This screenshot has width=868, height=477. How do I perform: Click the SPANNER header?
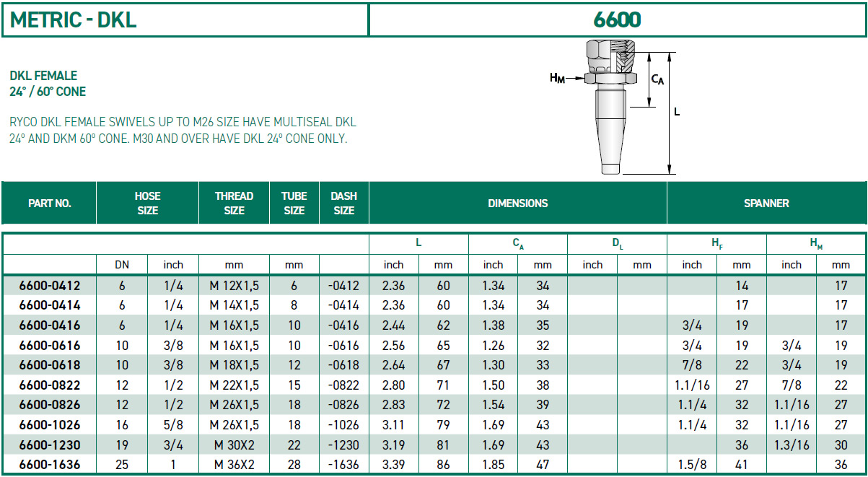(766, 204)
